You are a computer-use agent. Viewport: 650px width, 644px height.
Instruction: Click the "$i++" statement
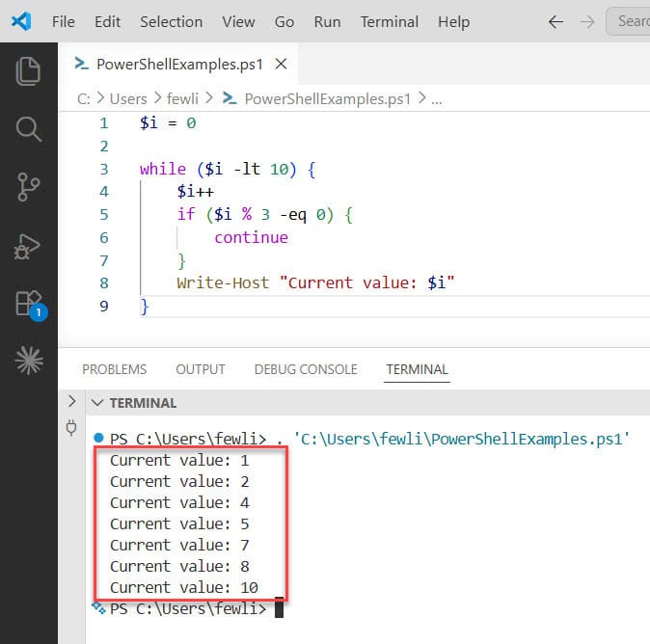(x=195, y=192)
